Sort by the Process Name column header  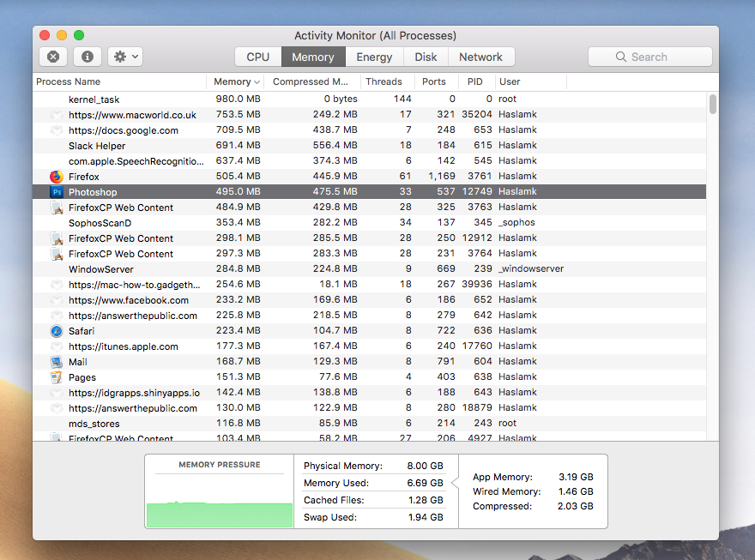(x=119, y=81)
